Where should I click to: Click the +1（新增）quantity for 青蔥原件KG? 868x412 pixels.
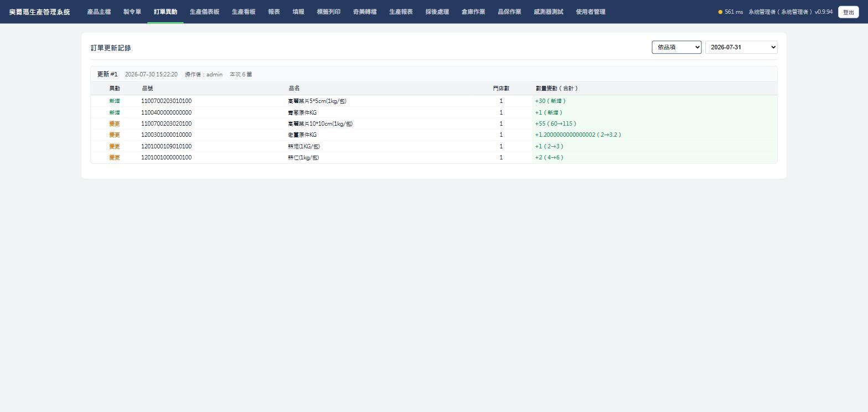(x=549, y=112)
